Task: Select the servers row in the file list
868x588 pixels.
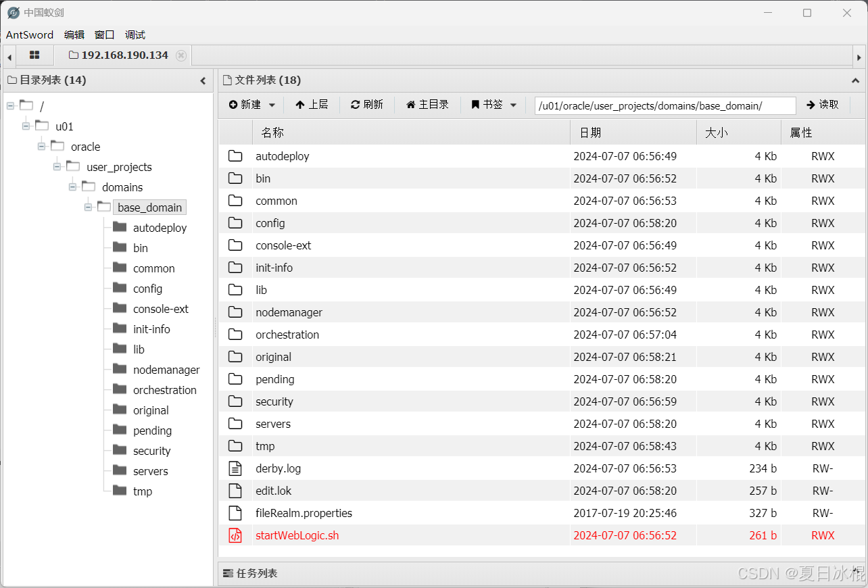Action: [x=541, y=424]
